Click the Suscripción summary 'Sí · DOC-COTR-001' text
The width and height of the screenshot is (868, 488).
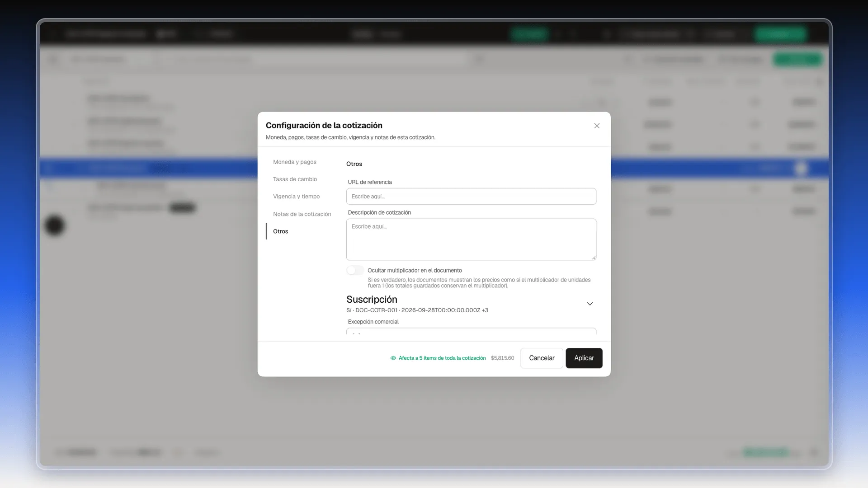click(417, 310)
